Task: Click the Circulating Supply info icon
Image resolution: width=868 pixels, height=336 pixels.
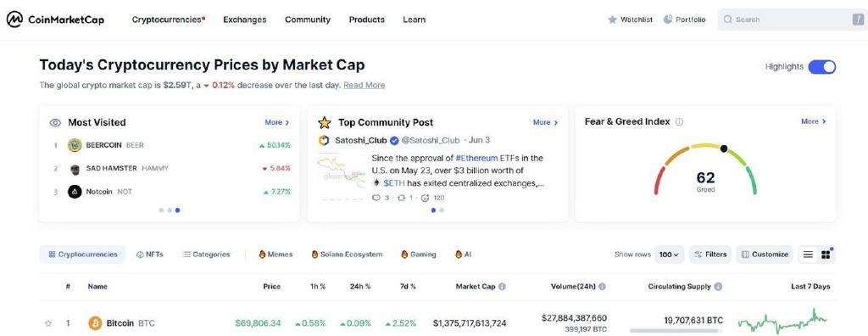Action: pos(718,287)
